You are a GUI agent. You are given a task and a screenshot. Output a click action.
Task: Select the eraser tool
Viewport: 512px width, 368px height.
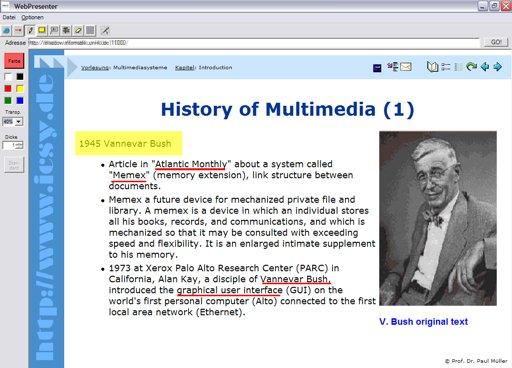click(x=78, y=31)
